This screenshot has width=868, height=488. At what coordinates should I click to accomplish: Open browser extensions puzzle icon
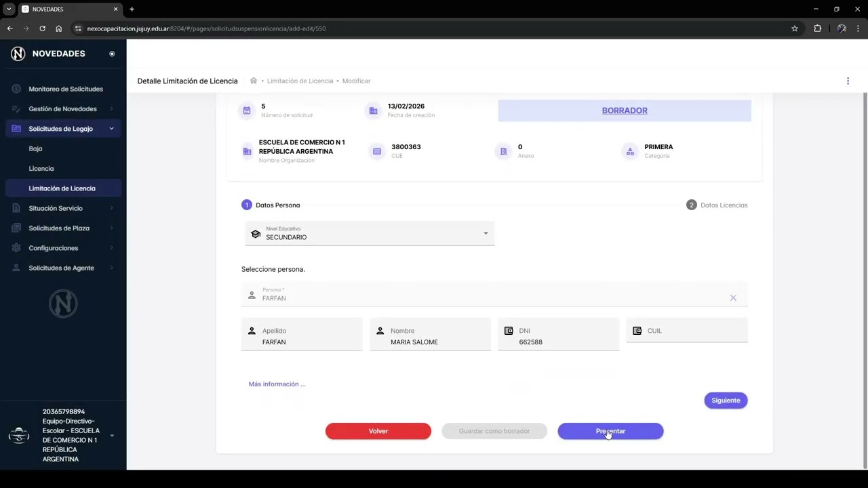click(817, 28)
